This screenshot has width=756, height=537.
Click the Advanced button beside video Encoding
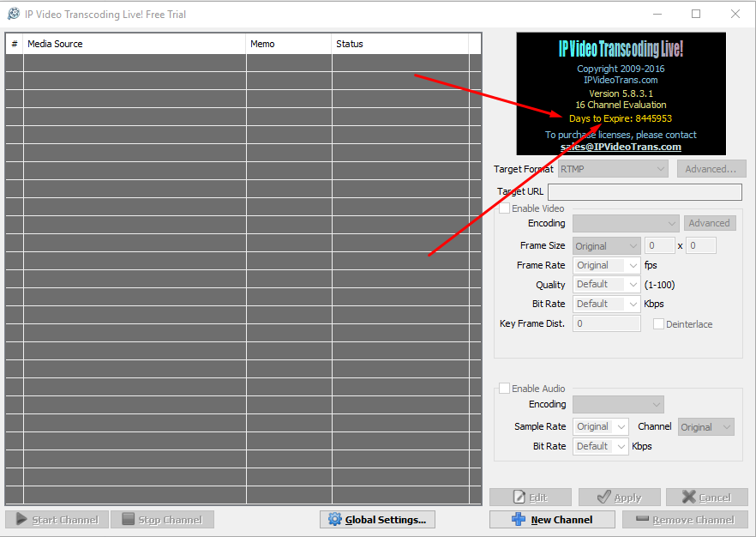(x=710, y=223)
